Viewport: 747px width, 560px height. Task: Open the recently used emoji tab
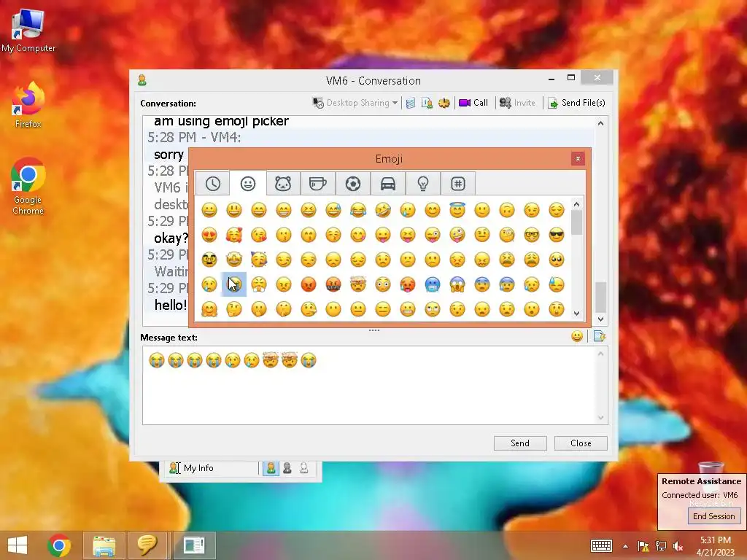(212, 184)
